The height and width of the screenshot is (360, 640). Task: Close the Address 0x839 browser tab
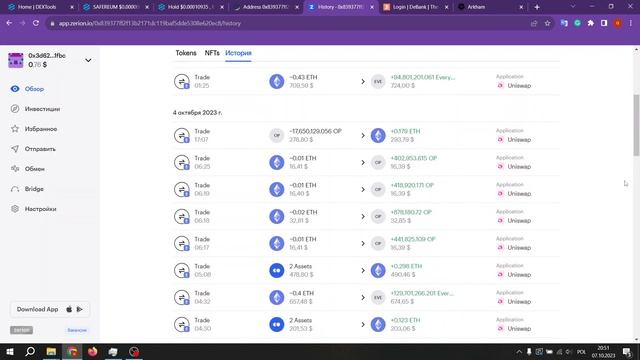(x=297, y=7)
